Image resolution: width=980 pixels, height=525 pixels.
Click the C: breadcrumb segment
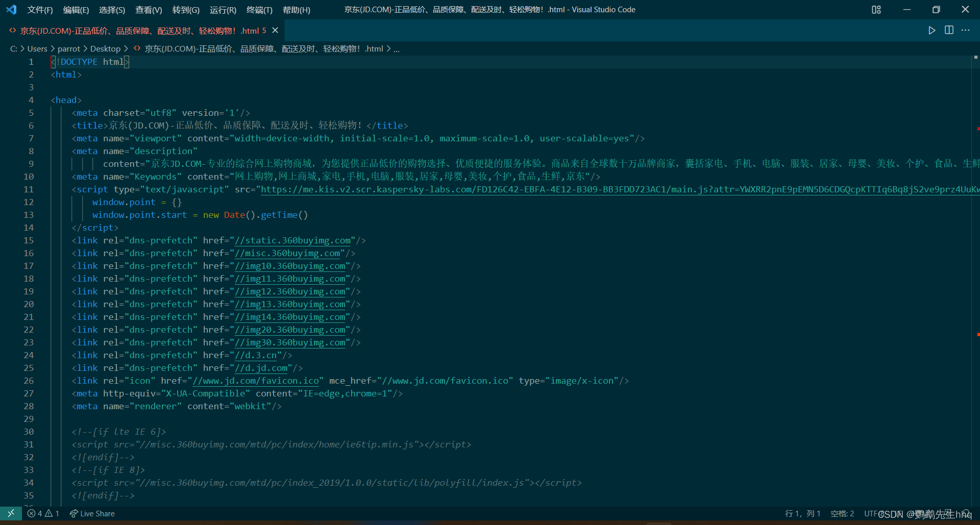point(14,49)
